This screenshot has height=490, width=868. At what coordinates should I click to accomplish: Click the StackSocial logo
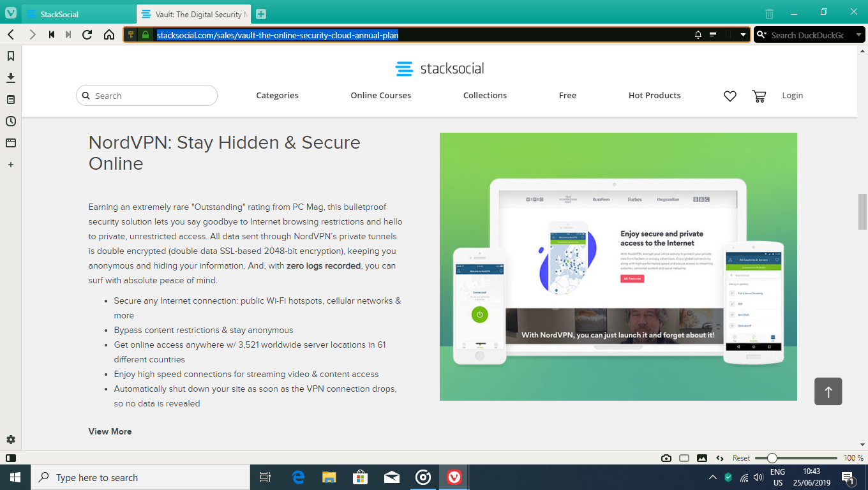point(440,68)
